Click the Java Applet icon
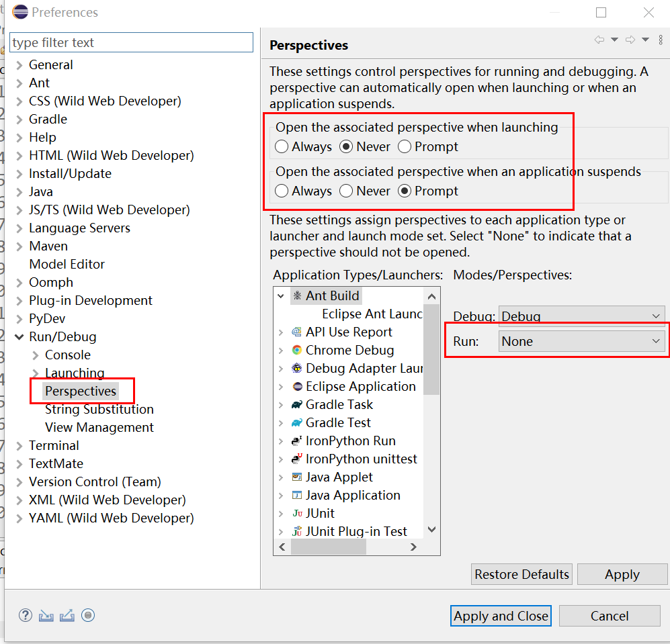The width and height of the screenshot is (670, 644). point(297,477)
